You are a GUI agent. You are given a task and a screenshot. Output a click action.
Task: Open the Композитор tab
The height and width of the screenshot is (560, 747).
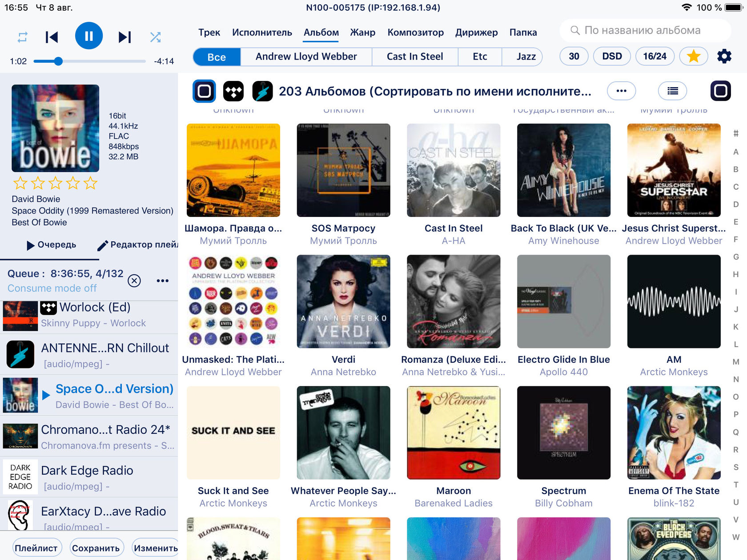415,32
